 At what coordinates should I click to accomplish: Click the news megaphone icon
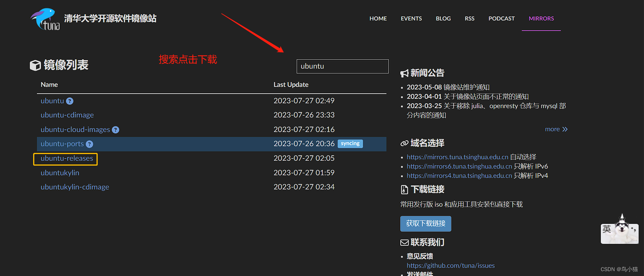click(x=404, y=73)
